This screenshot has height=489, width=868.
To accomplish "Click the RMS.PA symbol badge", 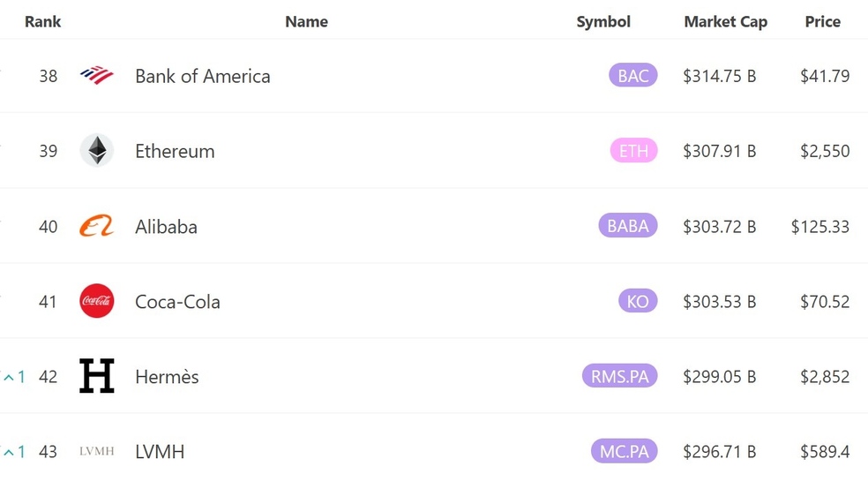I will tap(619, 376).
